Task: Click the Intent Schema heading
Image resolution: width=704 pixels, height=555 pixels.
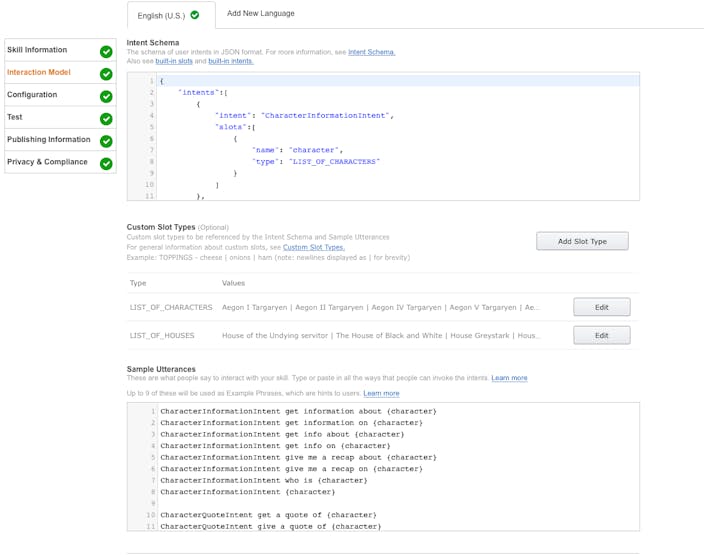Action: tap(153, 43)
